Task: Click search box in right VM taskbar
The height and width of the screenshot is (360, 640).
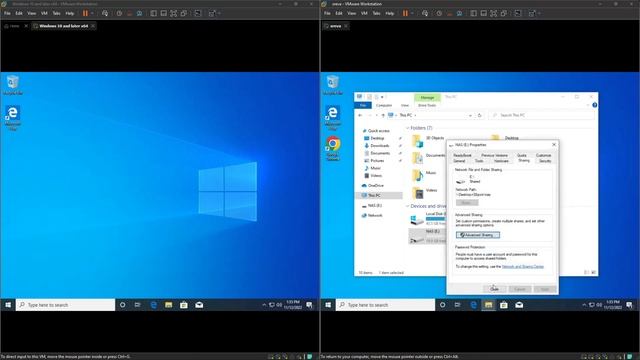Action: (x=385, y=305)
